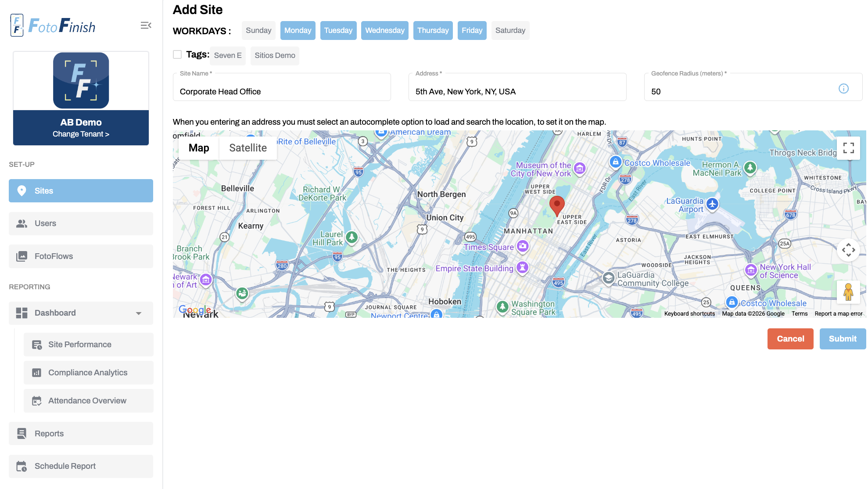Click the Empire State Building marker icon

(522, 267)
